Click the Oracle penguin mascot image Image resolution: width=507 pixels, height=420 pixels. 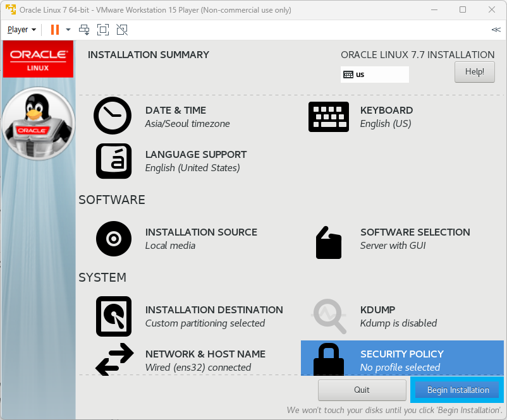pos(39,124)
